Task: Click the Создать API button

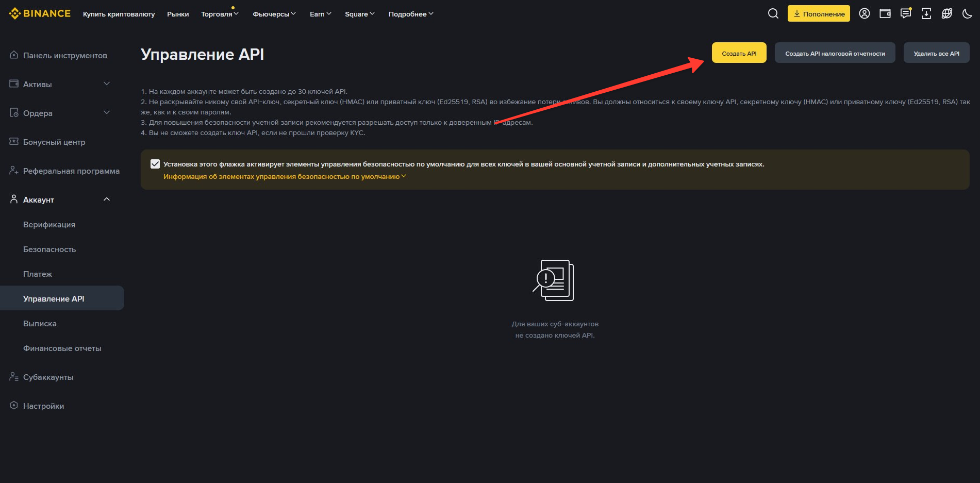Action: point(739,53)
